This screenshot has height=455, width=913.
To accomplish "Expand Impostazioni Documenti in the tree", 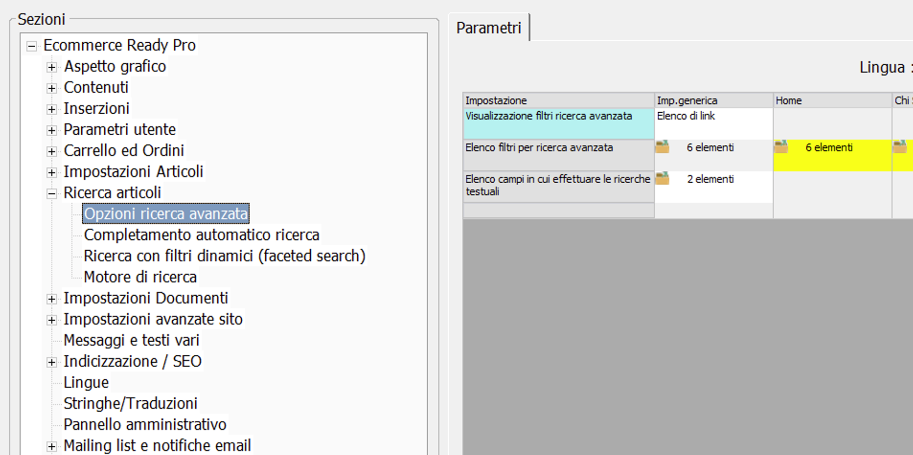I will pos(52,298).
